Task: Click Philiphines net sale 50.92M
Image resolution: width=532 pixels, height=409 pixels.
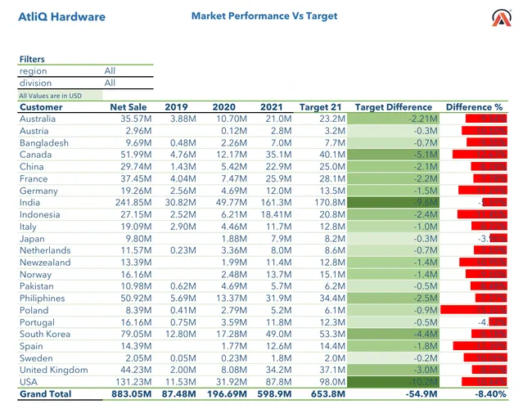Action: (136, 299)
